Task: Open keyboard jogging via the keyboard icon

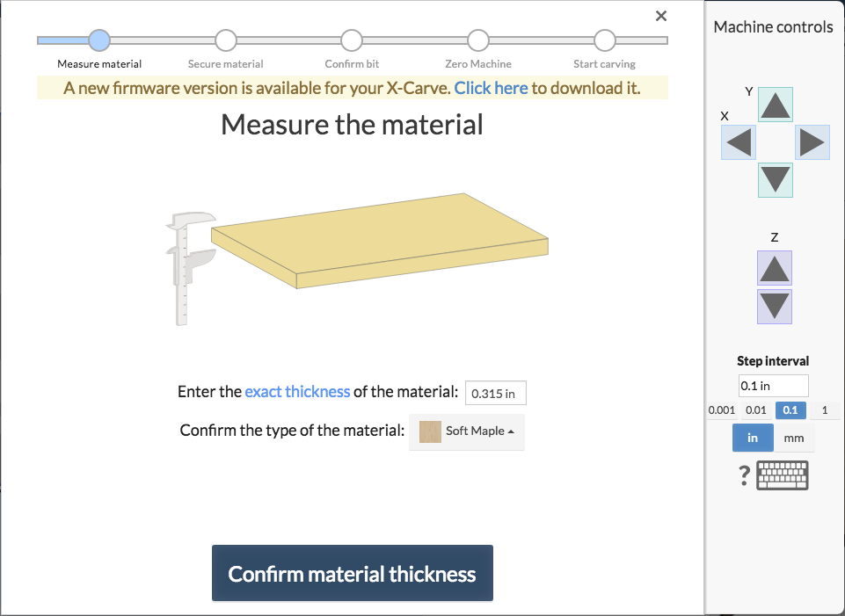Action: [783, 475]
